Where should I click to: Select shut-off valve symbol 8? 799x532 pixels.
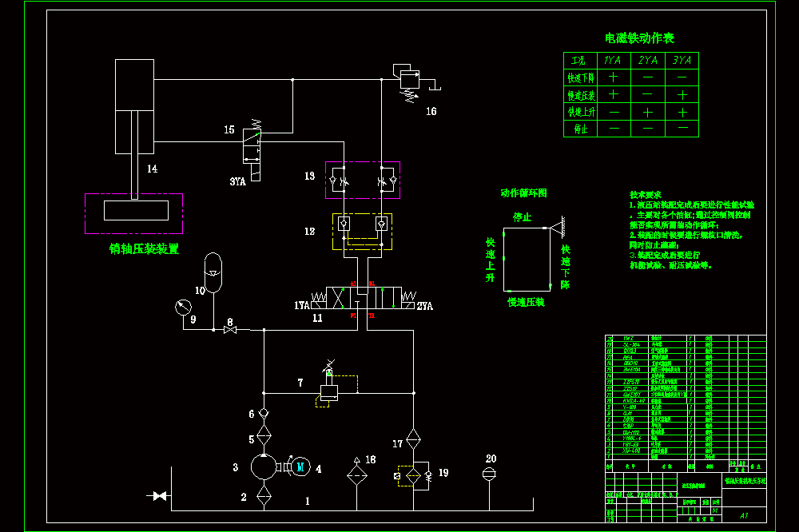tap(230, 330)
